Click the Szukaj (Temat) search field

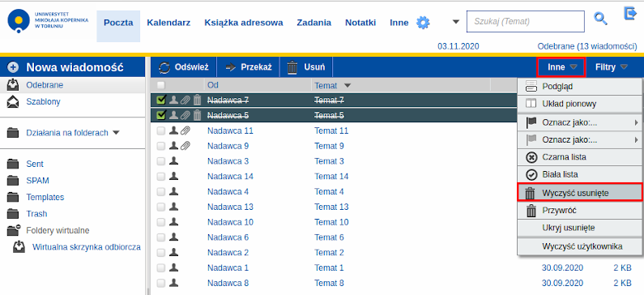pos(525,21)
